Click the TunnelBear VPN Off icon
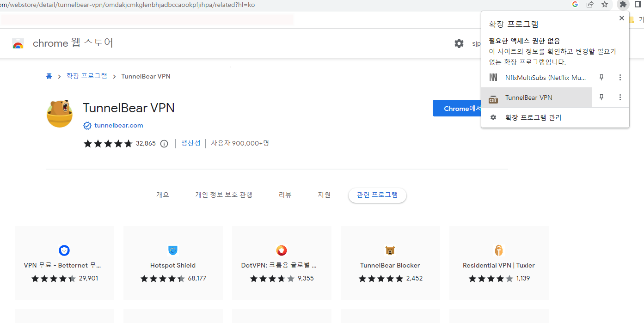Viewport: 644px width, 323px height. [493, 98]
